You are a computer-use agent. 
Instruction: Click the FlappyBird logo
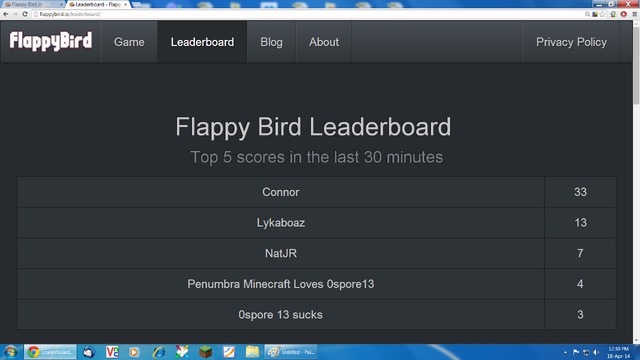click(51, 41)
